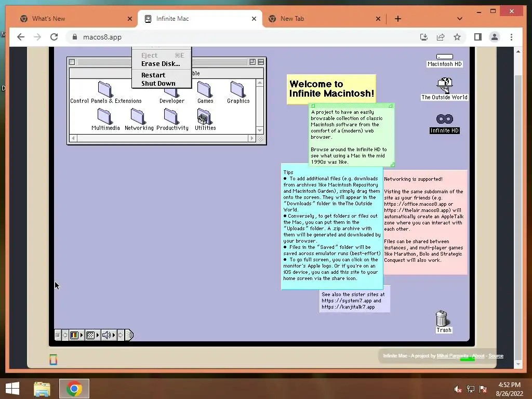Click the Finder window scroll down arrow
This screenshot has height=399, width=532.
260,130
